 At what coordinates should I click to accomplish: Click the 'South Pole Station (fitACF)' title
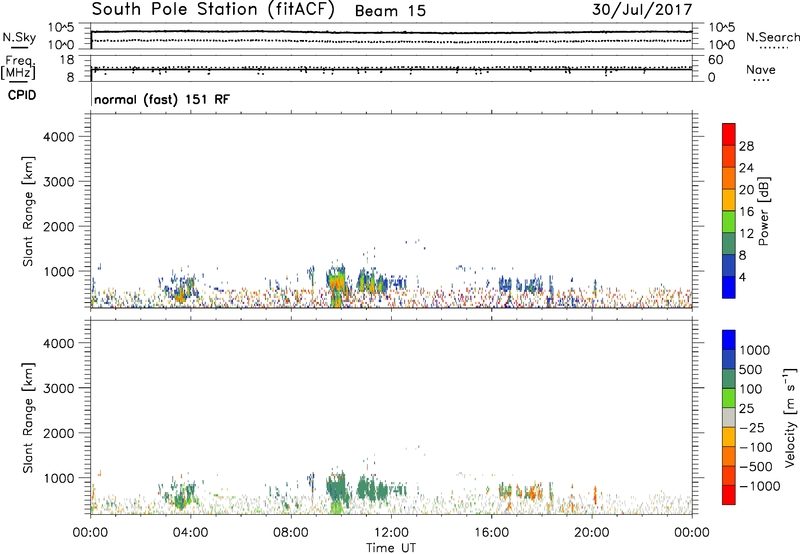click(213, 10)
